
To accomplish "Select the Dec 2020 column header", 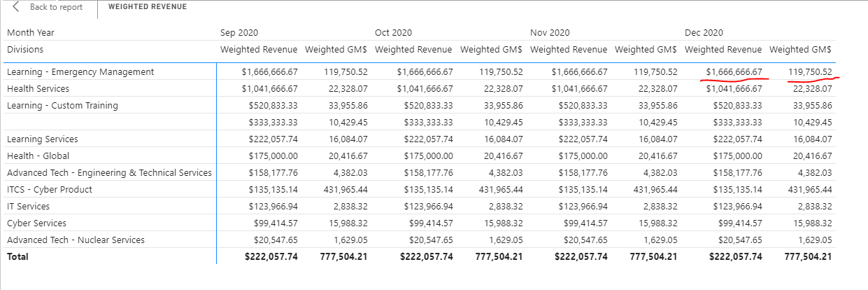I will 704,33.
